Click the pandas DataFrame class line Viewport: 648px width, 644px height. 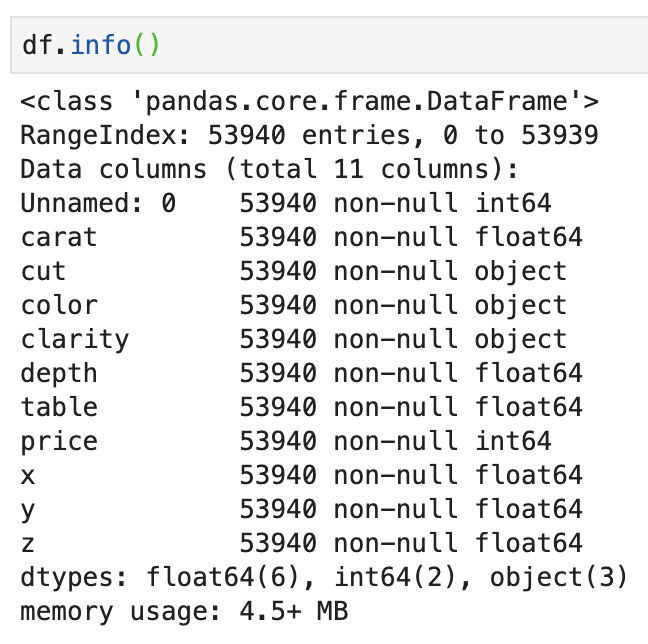[x=310, y=101]
